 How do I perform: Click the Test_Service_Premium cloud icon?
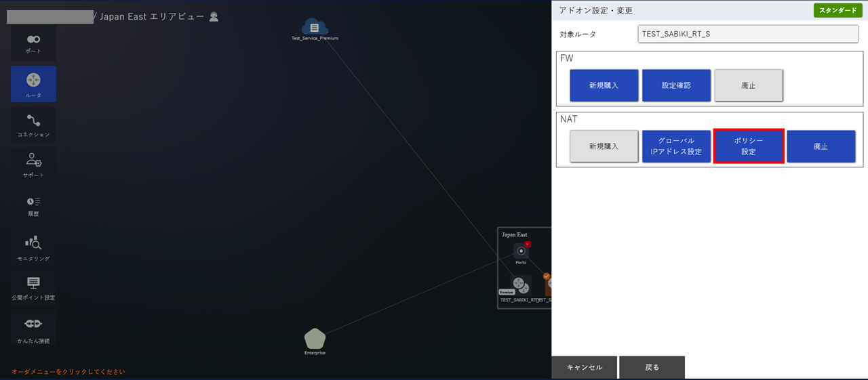coord(315,27)
